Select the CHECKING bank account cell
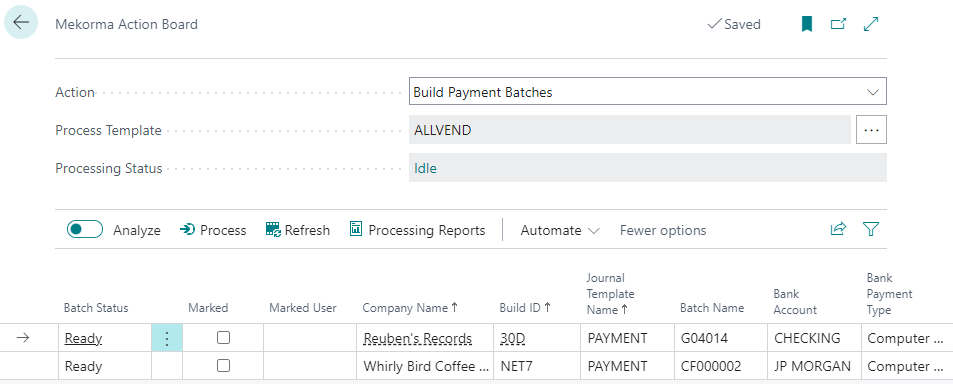 pos(814,338)
